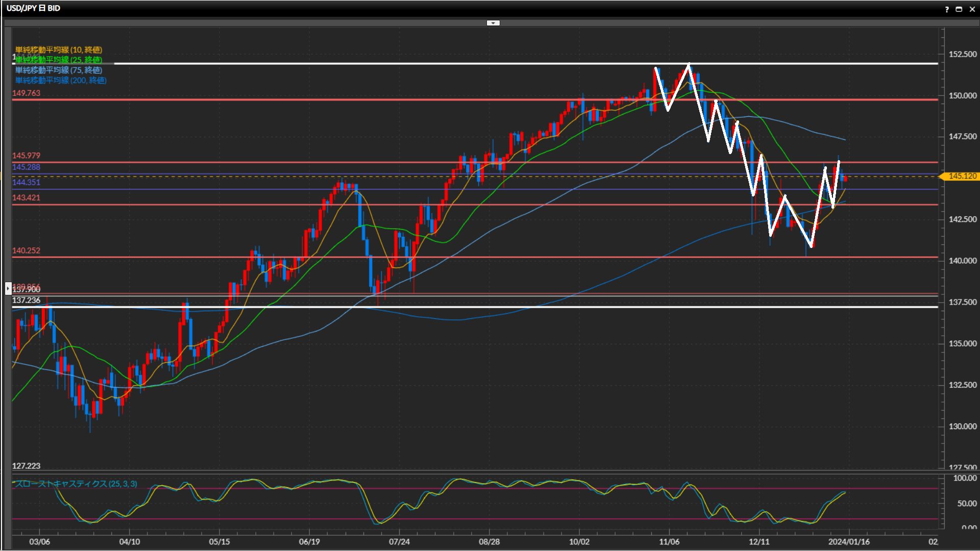Click the 2024/01/16 date axis label
This screenshot has height=551, width=980.
coord(849,541)
